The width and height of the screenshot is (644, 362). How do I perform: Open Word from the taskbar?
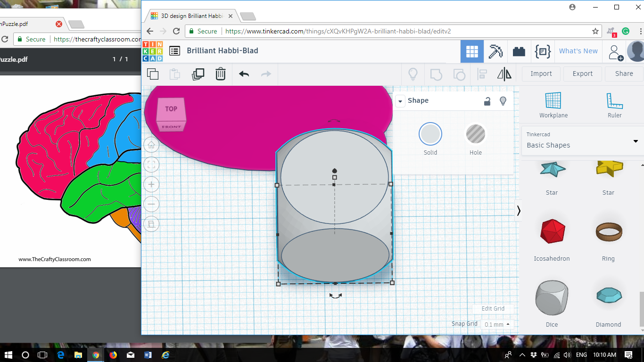click(148, 354)
